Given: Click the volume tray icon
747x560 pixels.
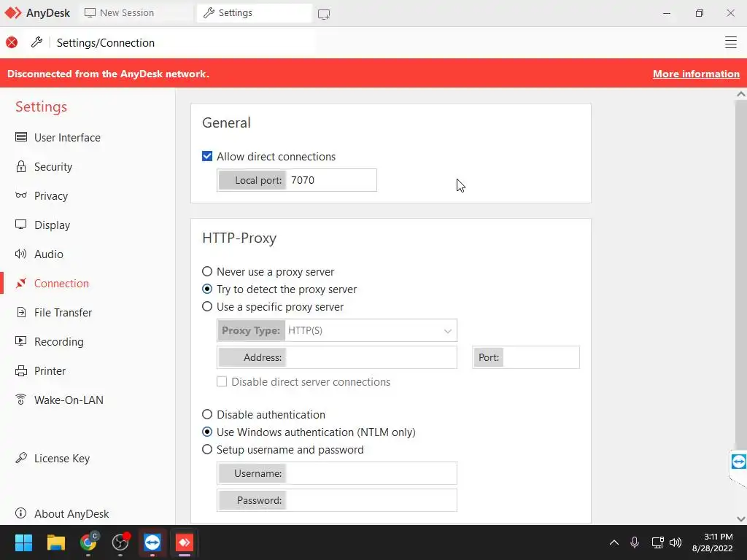Looking at the screenshot, I should click(676, 542).
